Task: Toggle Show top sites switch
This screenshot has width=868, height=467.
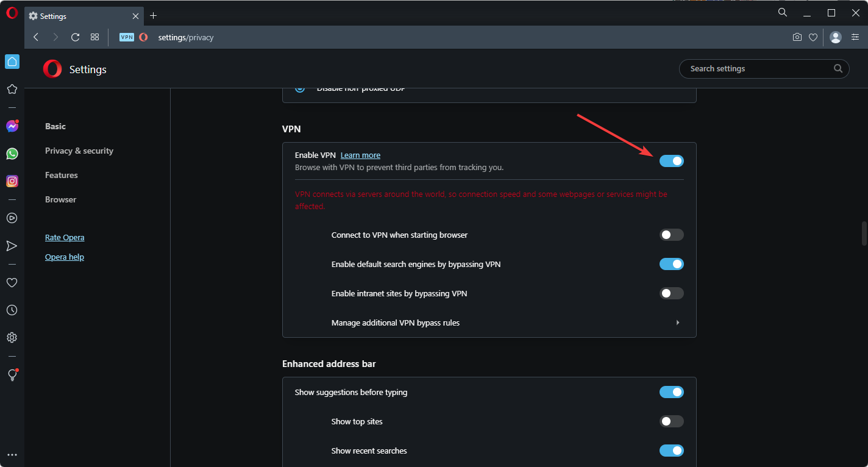Action: (x=672, y=421)
